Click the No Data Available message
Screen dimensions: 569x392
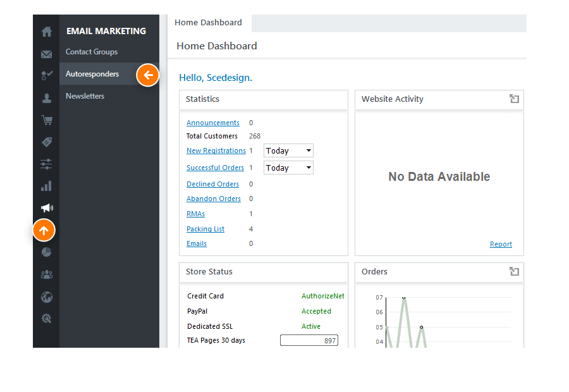coord(439,176)
